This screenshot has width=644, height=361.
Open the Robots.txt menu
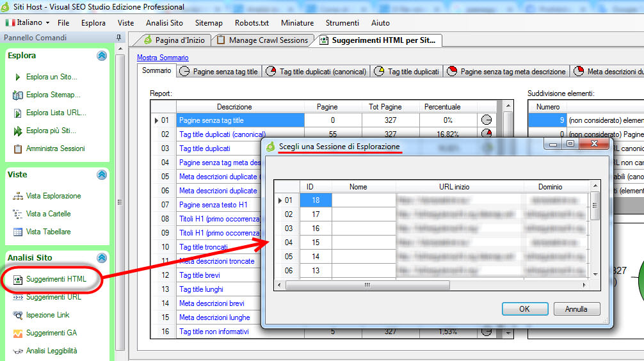252,23
